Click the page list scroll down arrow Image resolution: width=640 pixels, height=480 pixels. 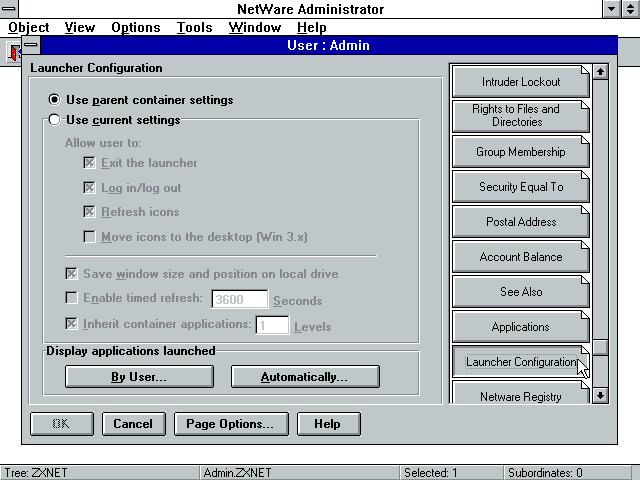point(600,395)
